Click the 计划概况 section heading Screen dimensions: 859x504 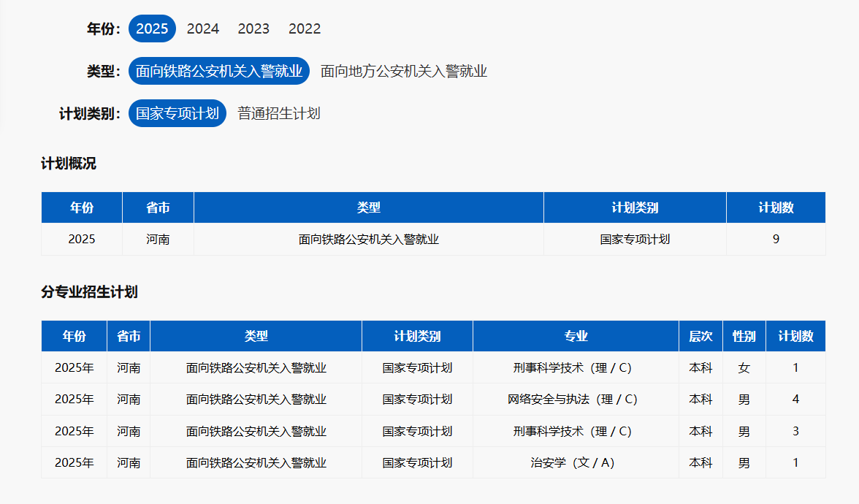[69, 164]
